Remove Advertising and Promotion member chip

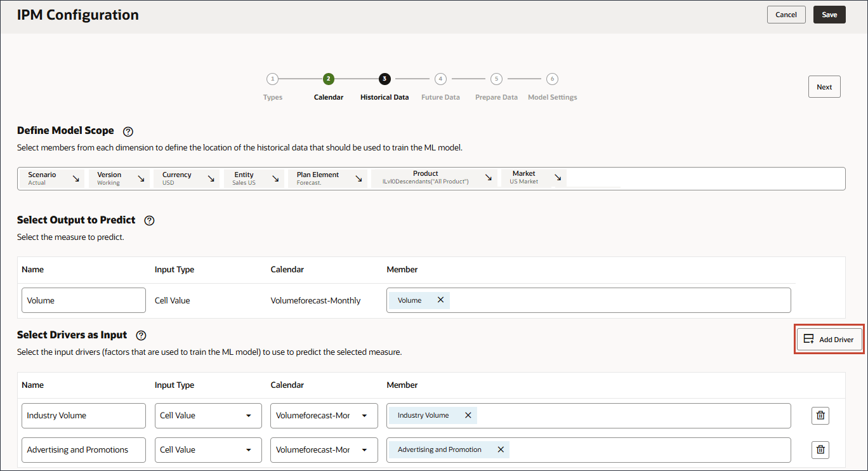(501, 449)
